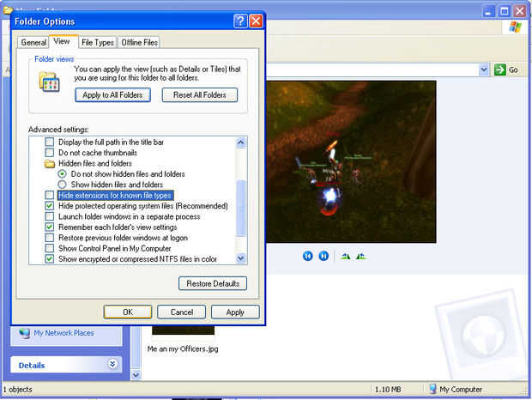Click the My Network Places icon

24,333
